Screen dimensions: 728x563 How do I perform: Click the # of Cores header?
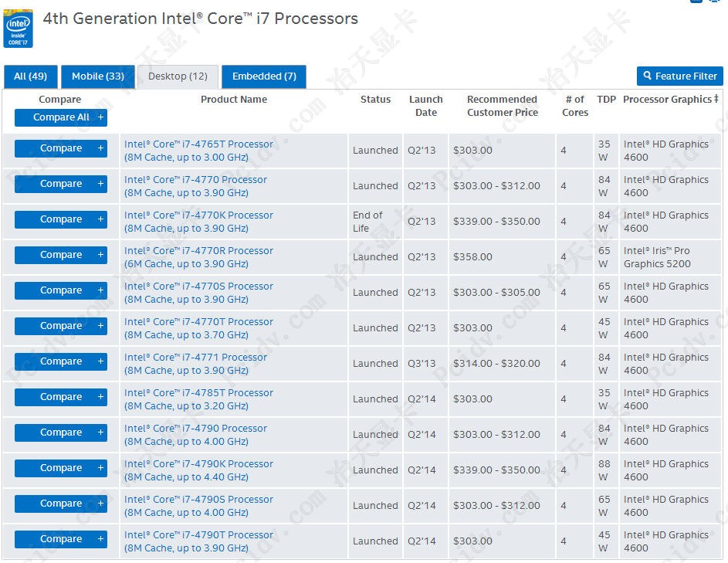click(575, 106)
